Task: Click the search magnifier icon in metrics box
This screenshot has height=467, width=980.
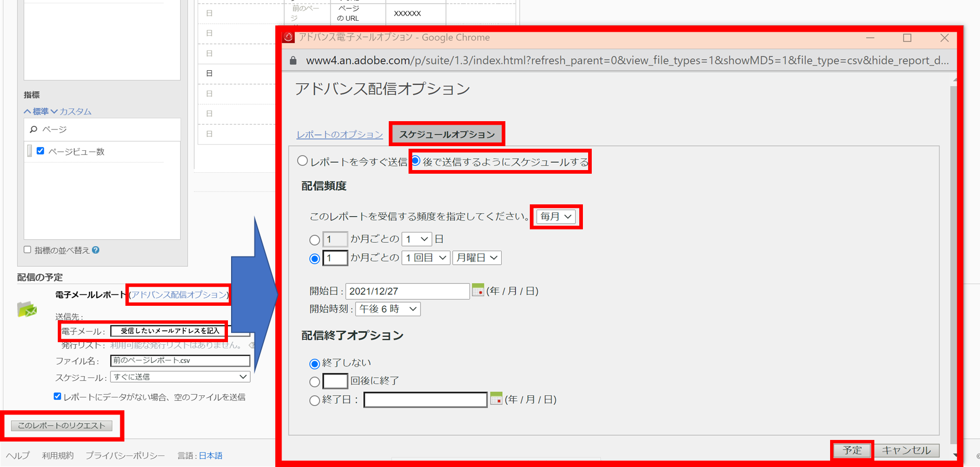Action: tap(33, 129)
